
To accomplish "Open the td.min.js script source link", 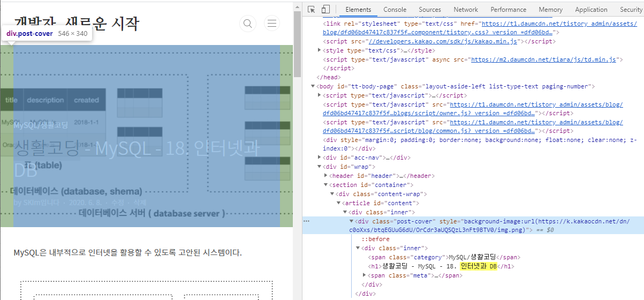I will 543,59.
